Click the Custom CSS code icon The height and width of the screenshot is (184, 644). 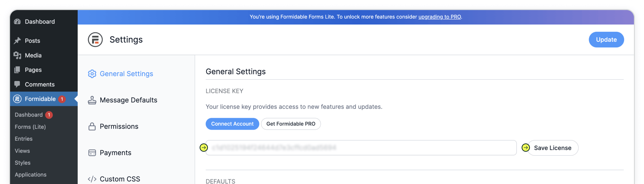tap(92, 179)
